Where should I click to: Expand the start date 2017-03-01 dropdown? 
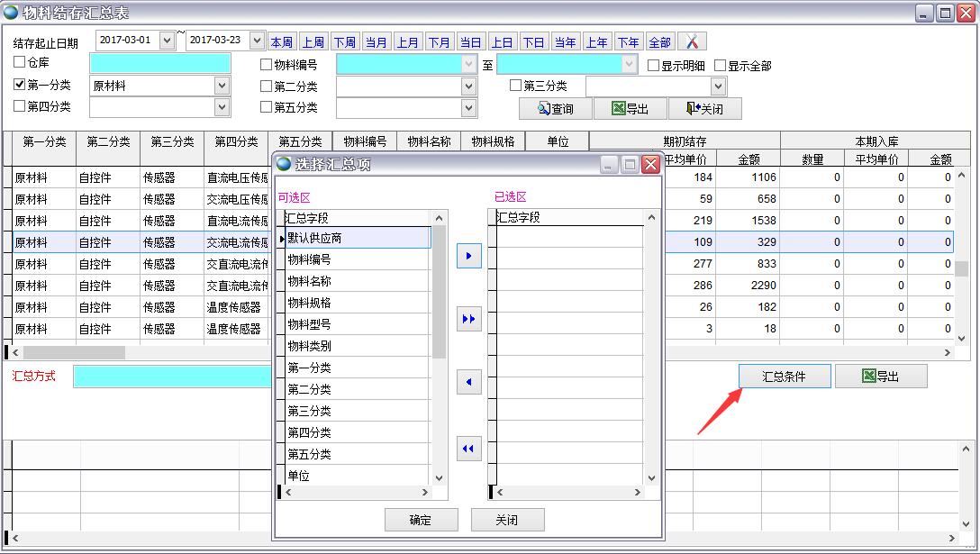[167, 41]
